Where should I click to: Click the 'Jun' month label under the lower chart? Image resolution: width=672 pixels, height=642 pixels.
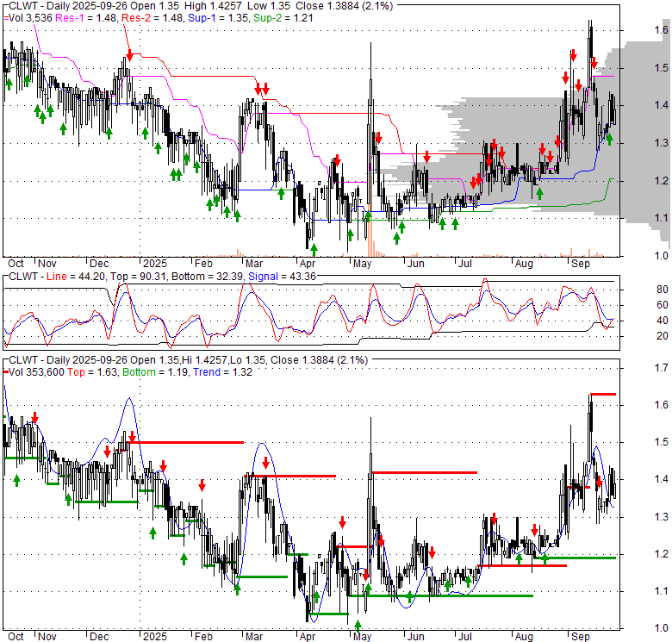pyautogui.click(x=415, y=637)
